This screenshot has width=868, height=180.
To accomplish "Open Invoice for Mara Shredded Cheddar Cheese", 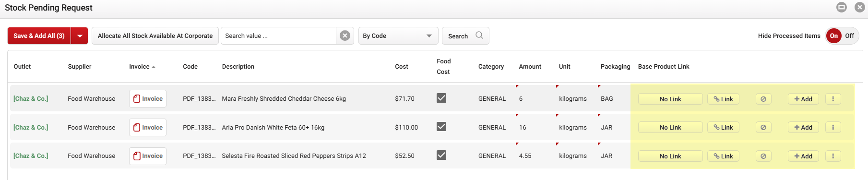I will click(148, 98).
